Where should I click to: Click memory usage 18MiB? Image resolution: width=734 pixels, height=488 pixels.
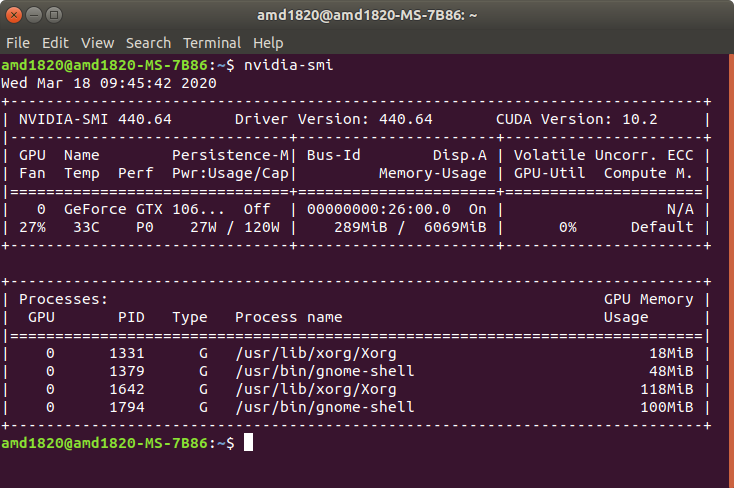pos(671,353)
